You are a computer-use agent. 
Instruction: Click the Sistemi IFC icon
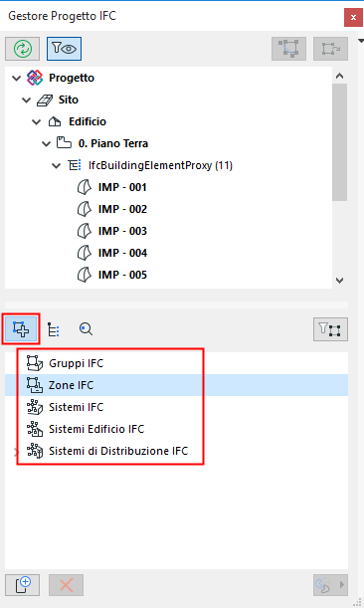coord(35,407)
